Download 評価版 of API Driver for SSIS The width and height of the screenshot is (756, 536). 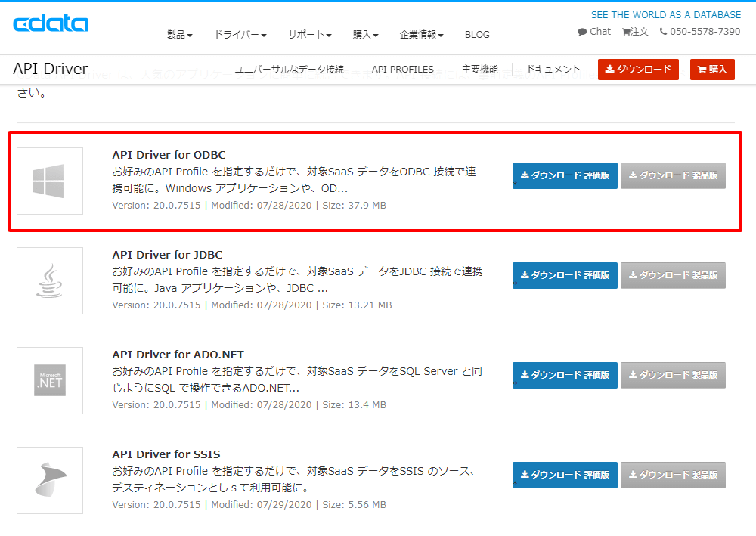coord(565,475)
